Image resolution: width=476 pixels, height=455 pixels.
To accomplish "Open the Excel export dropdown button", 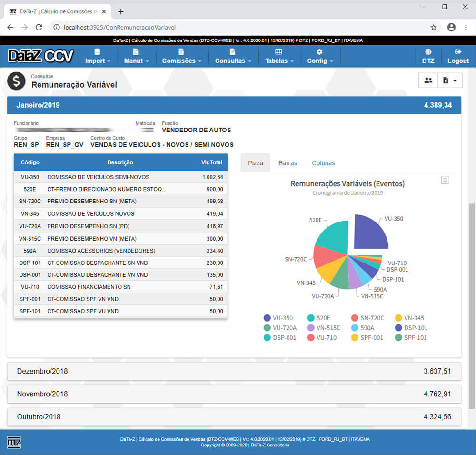I will (450, 81).
